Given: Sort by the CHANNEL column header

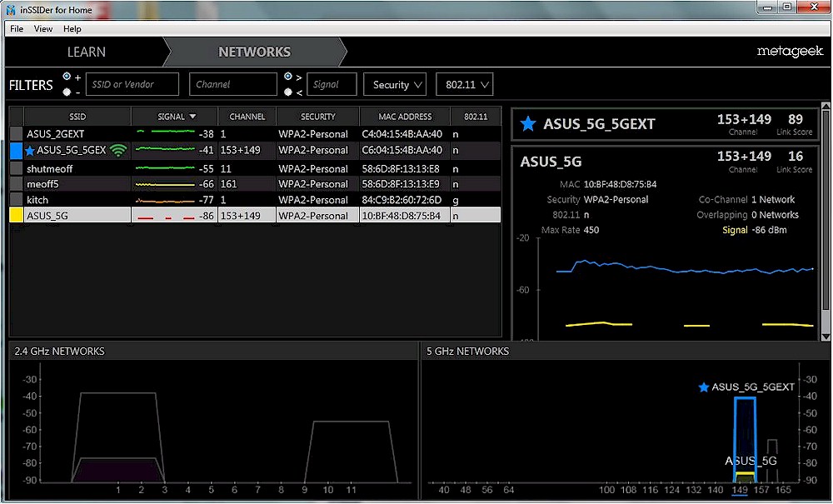Looking at the screenshot, I should [x=247, y=117].
